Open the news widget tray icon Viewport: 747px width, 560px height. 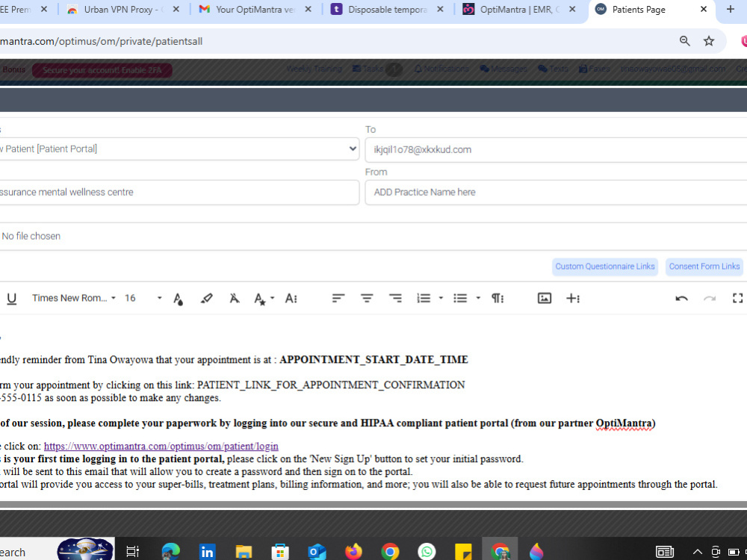(665, 552)
